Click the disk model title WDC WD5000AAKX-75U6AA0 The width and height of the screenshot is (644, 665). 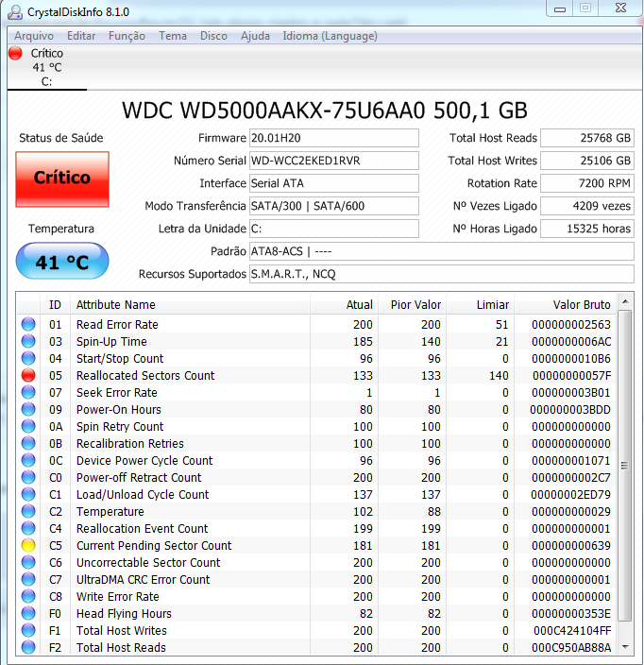point(274,111)
